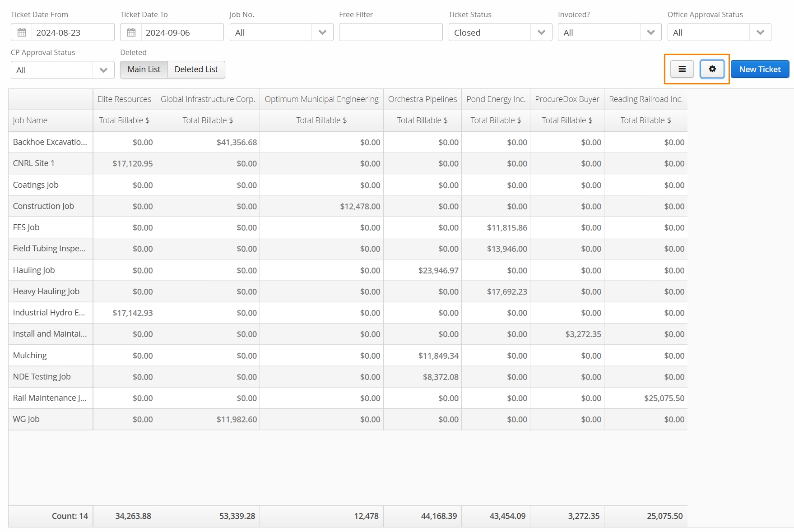This screenshot has height=532, width=794.
Task: Click the $17,142.93 cell
Action: [x=124, y=313]
